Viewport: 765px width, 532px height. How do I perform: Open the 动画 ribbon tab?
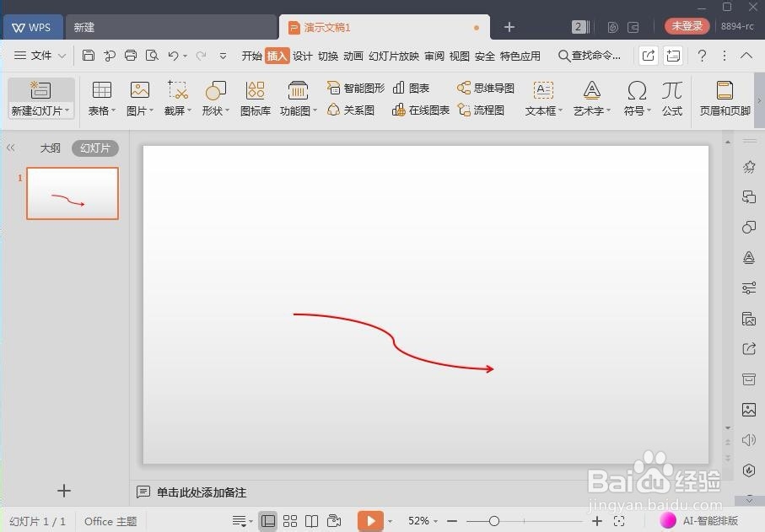coord(353,56)
